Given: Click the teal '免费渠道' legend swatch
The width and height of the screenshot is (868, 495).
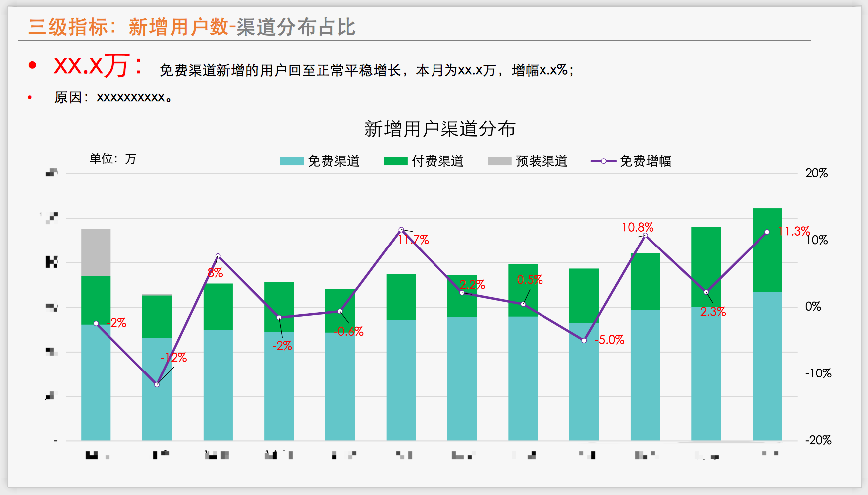Looking at the screenshot, I should pyautogui.click(x=291, y=161).
